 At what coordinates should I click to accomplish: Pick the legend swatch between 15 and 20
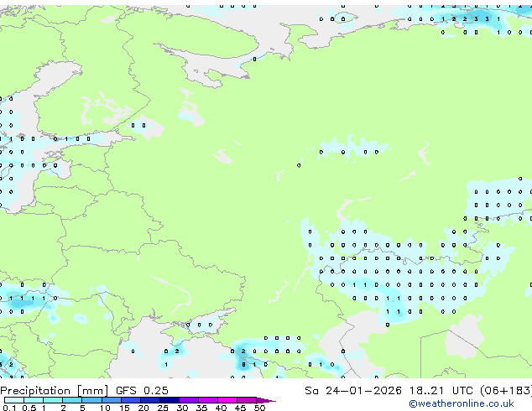130,400
